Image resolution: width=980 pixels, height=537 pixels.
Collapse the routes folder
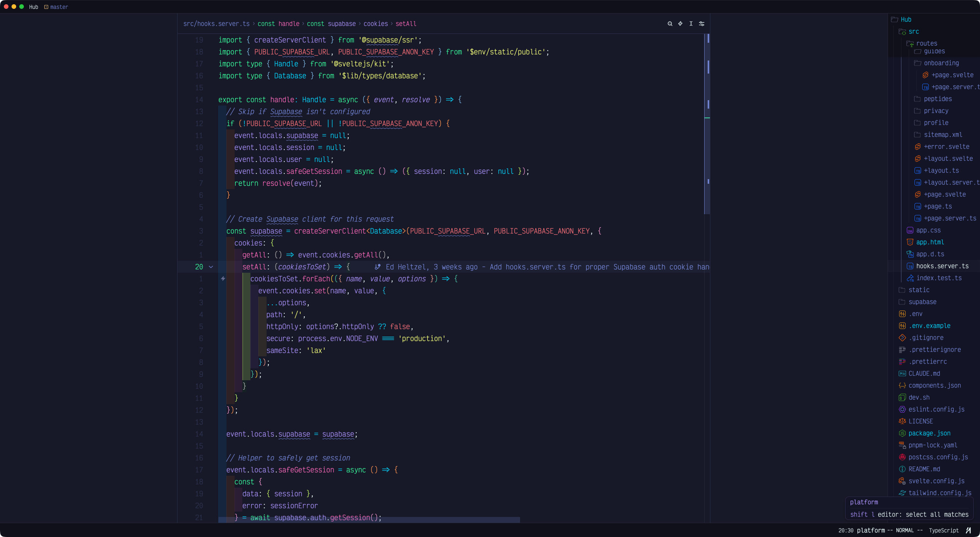pyautogui.click(x=922, y=44)
